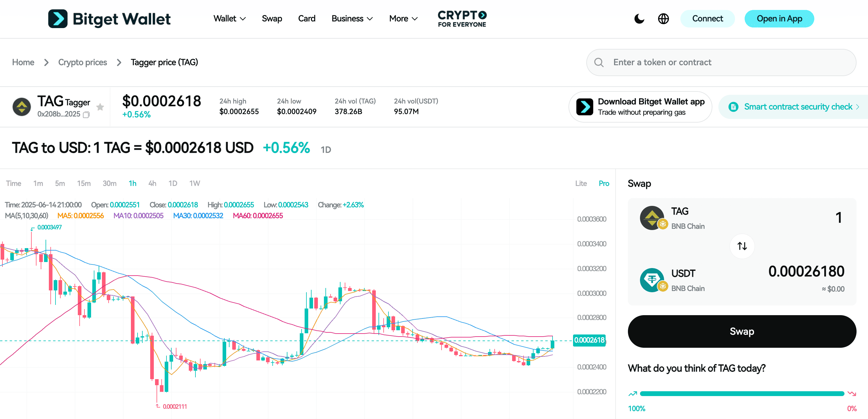Viewport: 868px width, 419px height.
Task: Click the 24h low value $0.0002409
Action: pyautogui.click(x=296, y=112)
